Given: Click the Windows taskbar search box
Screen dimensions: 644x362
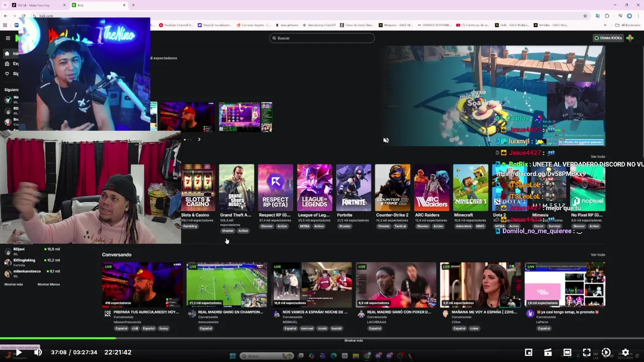Looking at the screenshot, I should point(267,356).
